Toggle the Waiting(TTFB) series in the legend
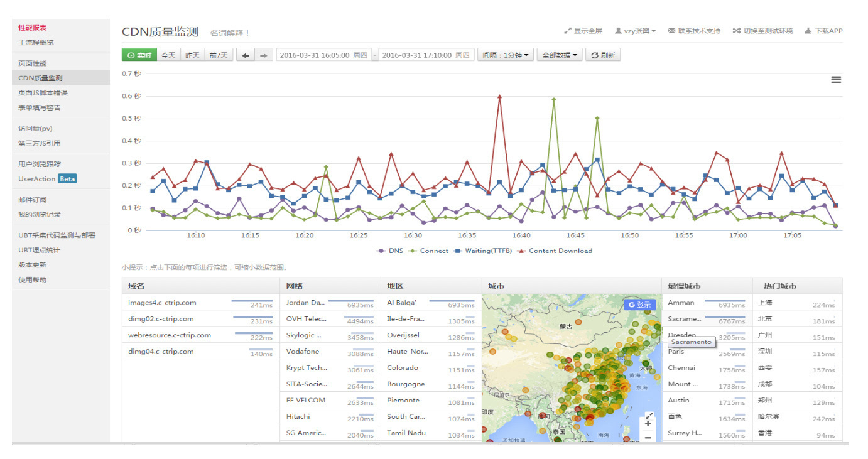868x459 pixels. click(482, 251)
